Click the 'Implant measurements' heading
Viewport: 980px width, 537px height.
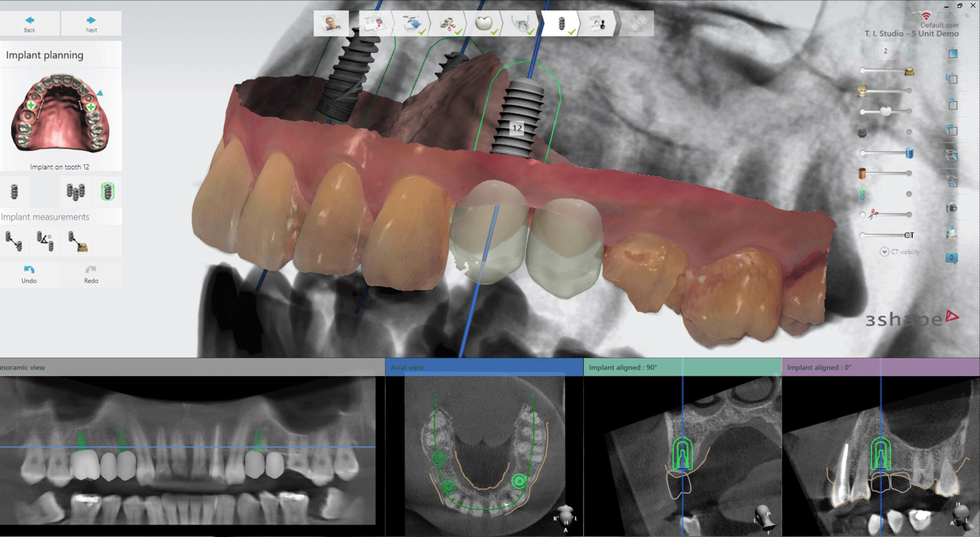(x=45, y=217)
